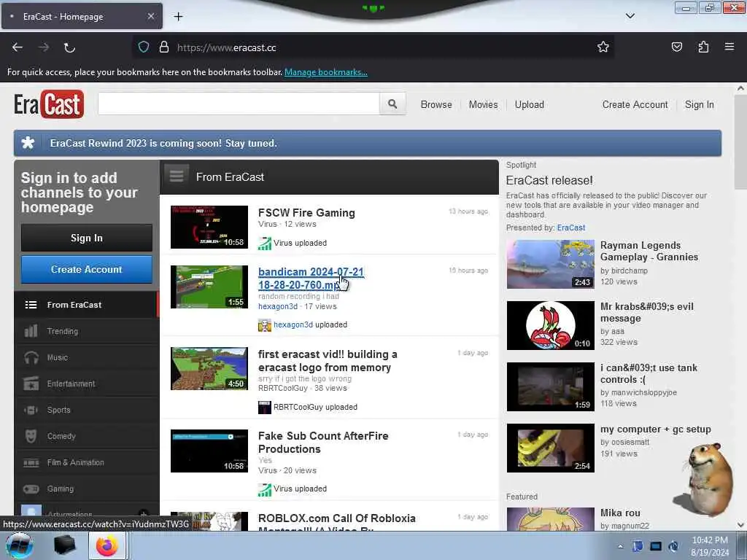Show hidden tray icons arrow
The image size is (747, 560).
[x=620, y=546]
